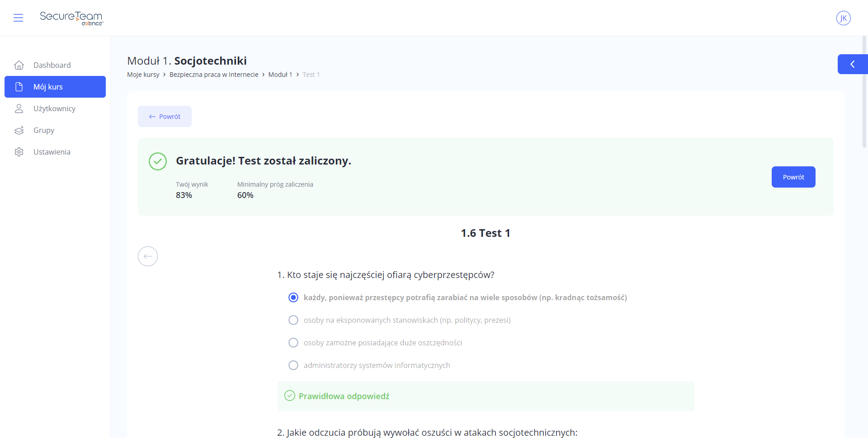The height and width of the screenshot is (438, 868).
Task: Click the Grupy layers icon
Action: point(19,130)
